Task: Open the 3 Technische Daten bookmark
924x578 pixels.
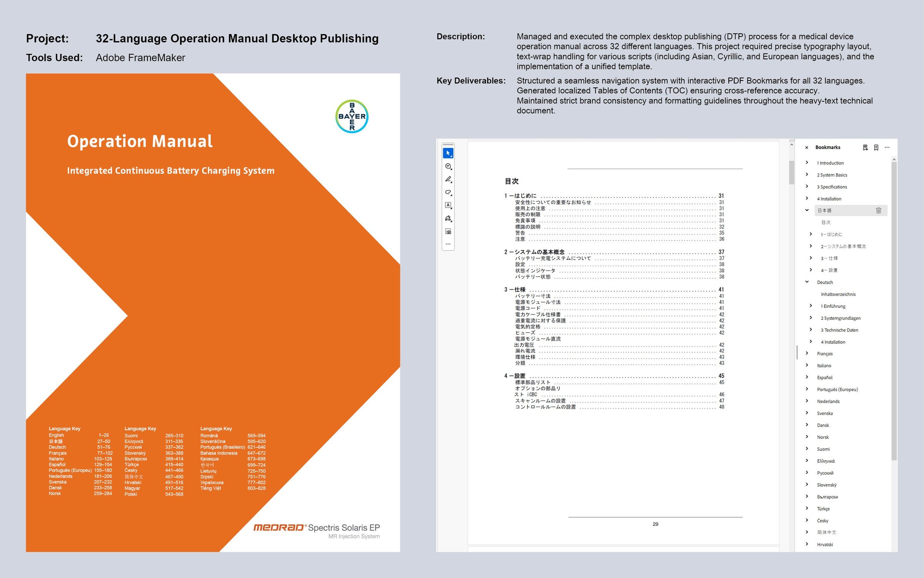Action: click(x=839, y=330)
